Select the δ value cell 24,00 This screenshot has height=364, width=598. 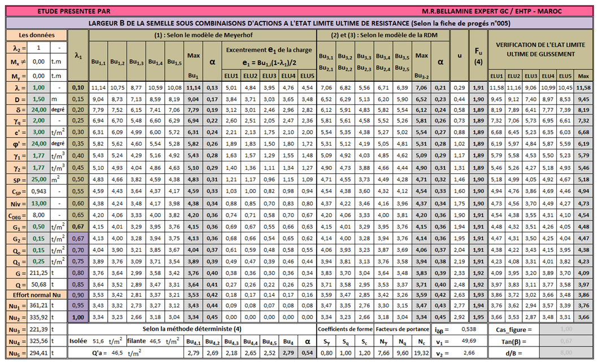pyautogui.click(x=38, y=110)
